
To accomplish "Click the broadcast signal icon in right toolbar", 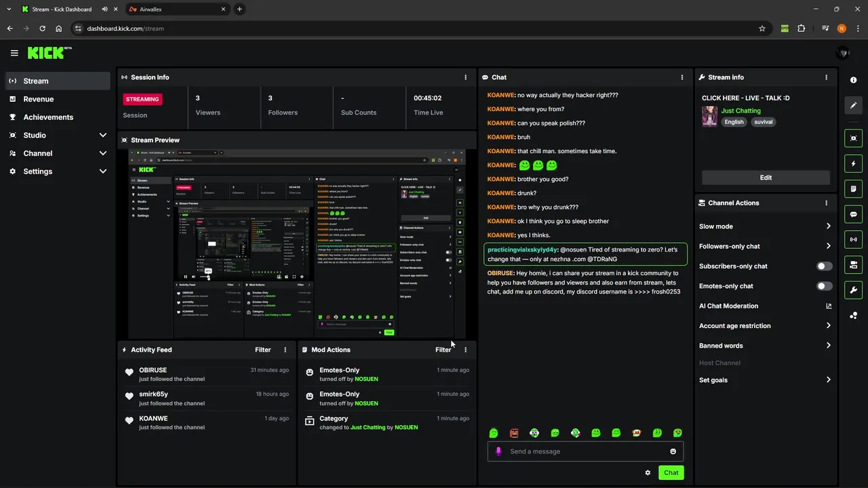I will pyautogui.click(x=853, y=239).
